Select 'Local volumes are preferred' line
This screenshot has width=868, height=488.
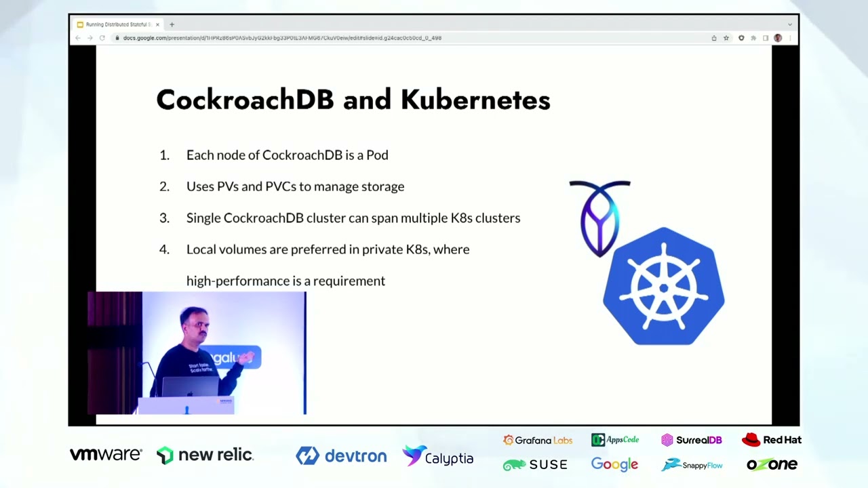coord(328,249)
